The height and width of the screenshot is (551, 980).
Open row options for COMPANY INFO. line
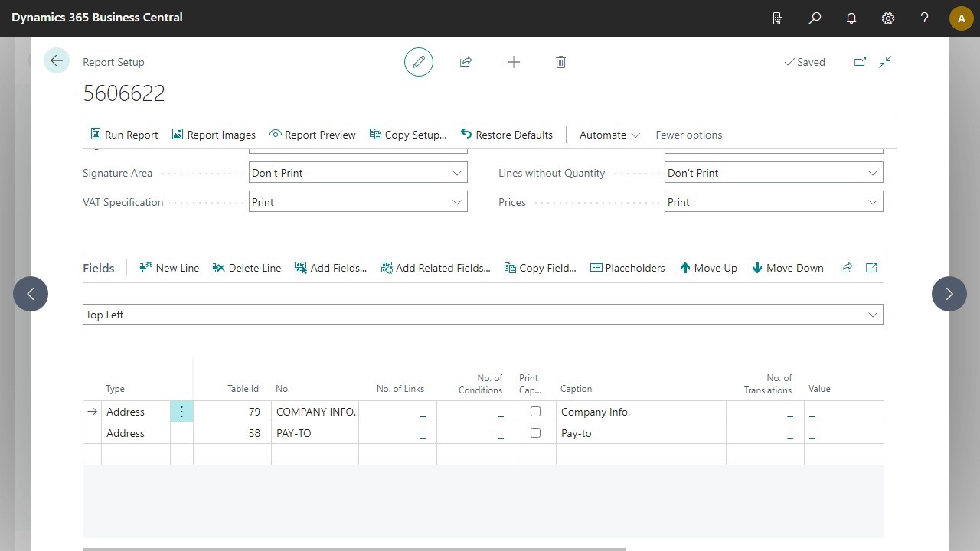[x=181, y=412]
